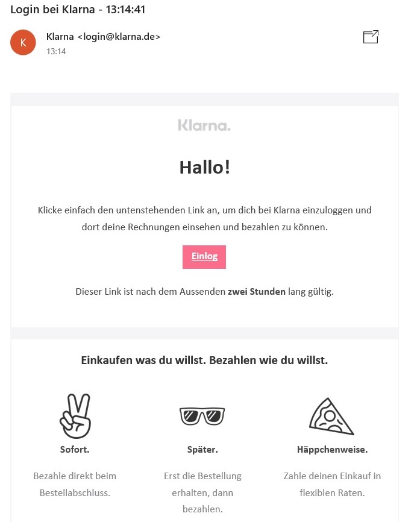Click the sunglasses Später icon
420x522 pixels.
pyautogui.click(x=202, y=416)
